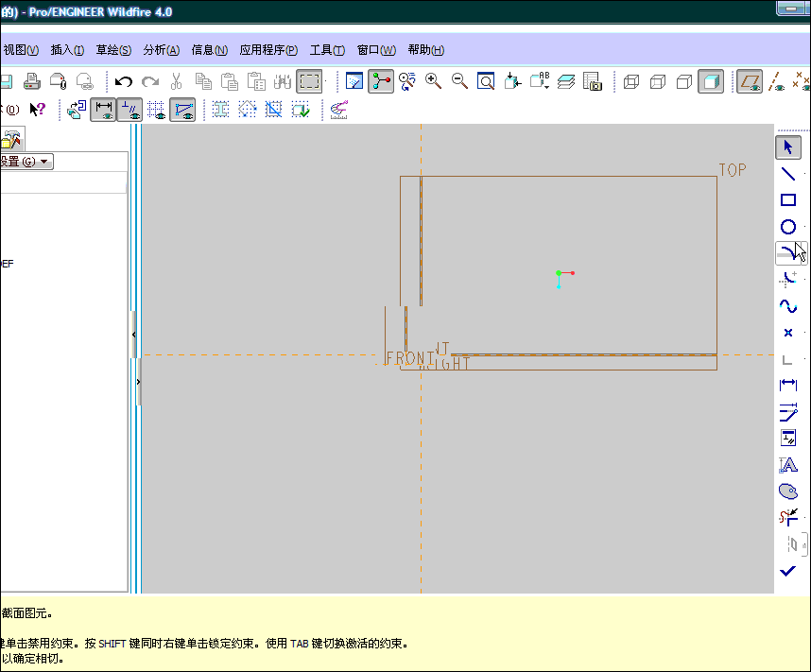Open the 视图(V) menu
This screenshot has height=672, width=811.
coord(21,50)
